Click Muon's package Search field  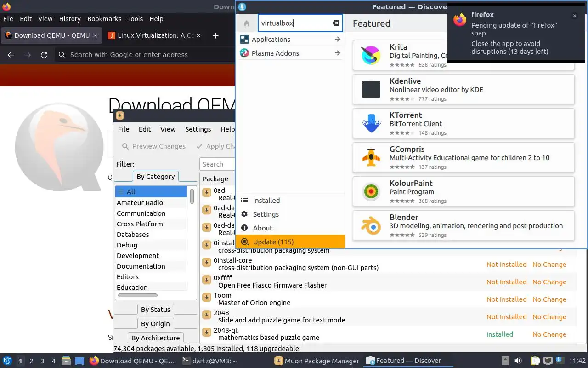[x=217, y=164]
